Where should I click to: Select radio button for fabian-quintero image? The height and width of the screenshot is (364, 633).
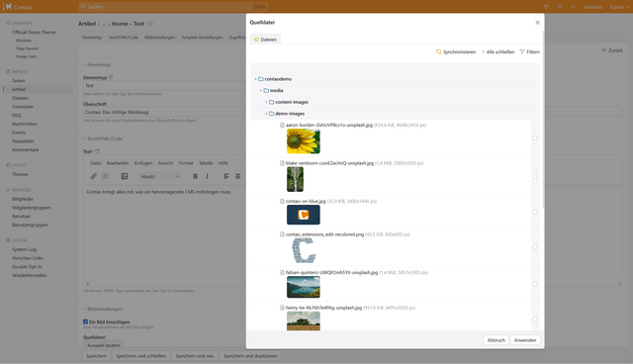coord(534,284)
